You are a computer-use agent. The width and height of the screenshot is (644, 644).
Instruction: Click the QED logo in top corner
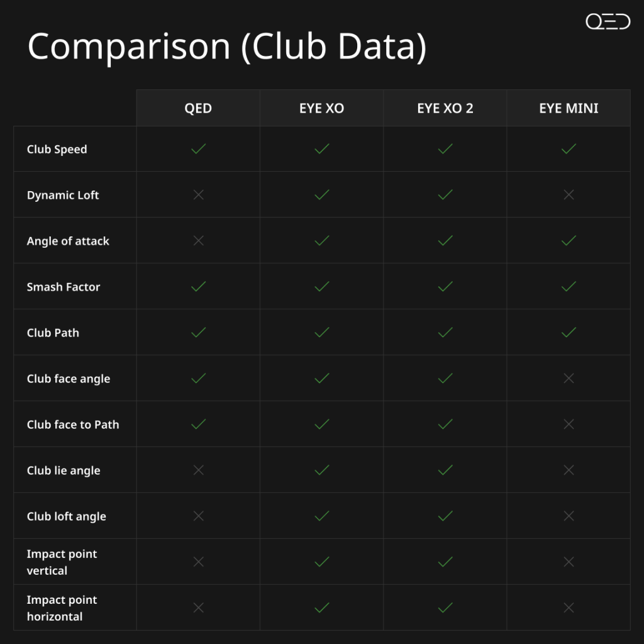[x=608, y=21]
